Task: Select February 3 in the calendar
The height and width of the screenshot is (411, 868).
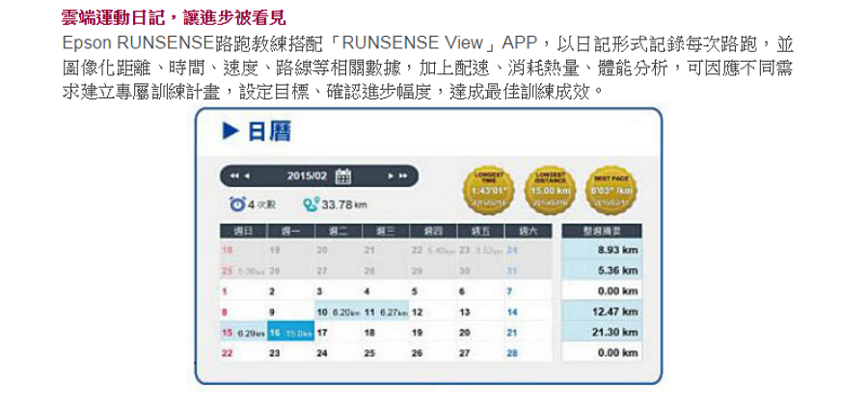Action: (339, 291)
